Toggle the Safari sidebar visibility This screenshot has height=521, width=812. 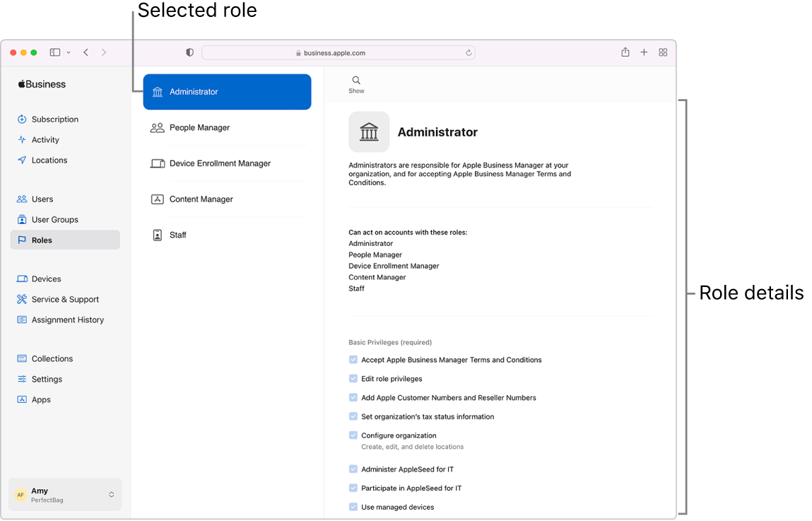(54, 52)
